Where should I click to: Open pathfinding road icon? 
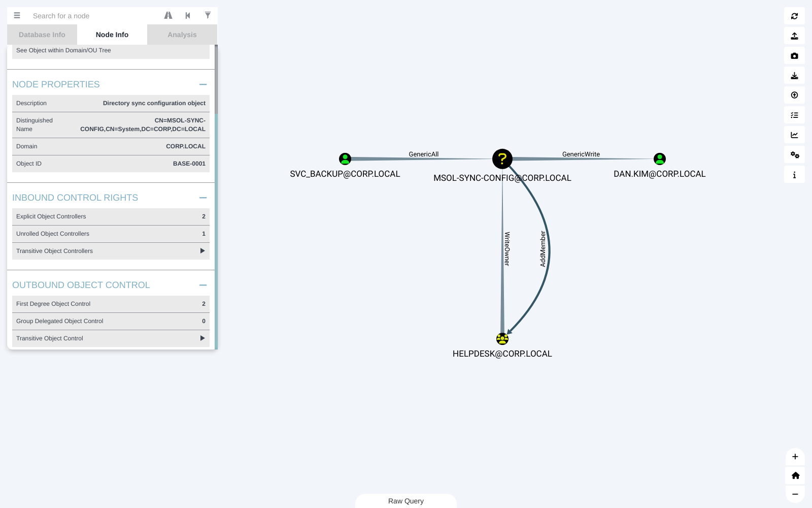tap(168, 16)
